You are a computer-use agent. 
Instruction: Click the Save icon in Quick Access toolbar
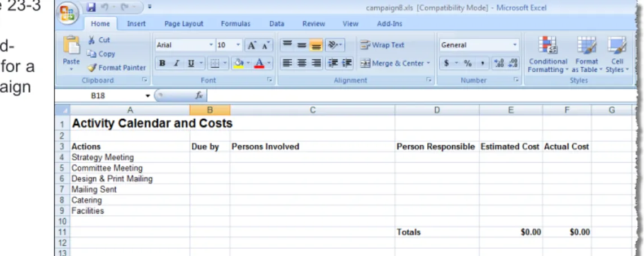point(91,7)
